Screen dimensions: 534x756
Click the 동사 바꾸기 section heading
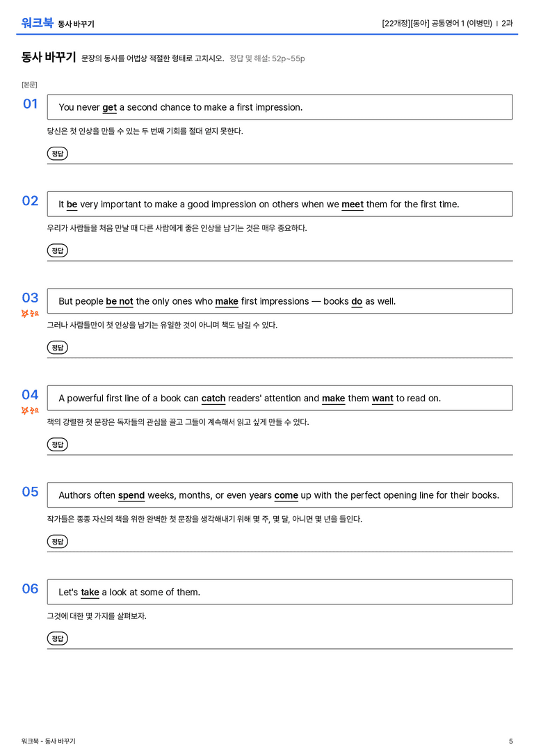[49, 57]
